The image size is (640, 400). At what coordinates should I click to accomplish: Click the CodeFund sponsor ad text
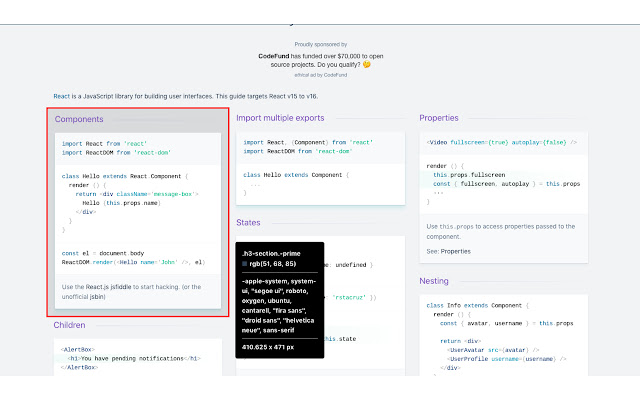pos(321,60)
